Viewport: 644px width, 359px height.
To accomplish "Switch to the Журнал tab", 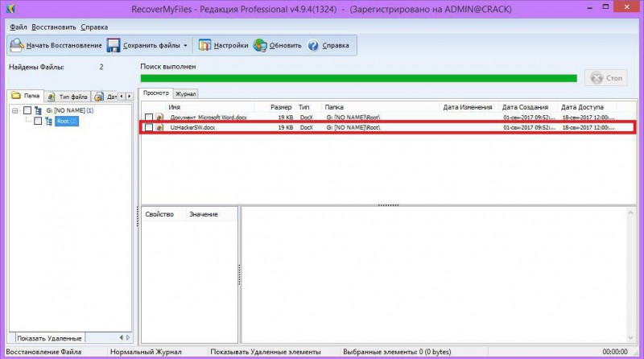I will (186, 94).
